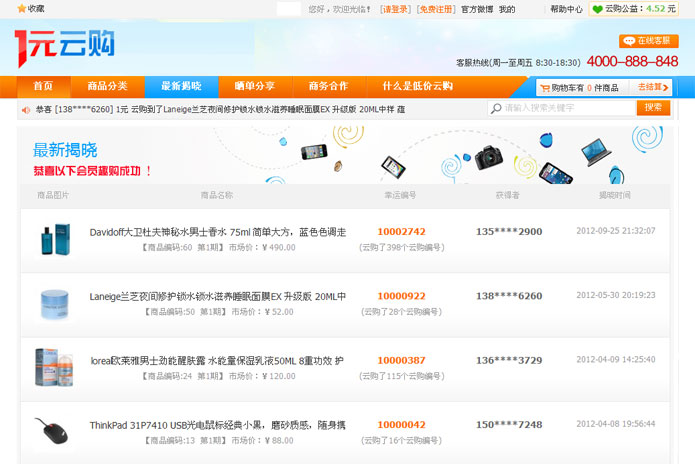This screenshot has height=464, width=695.
Task: Click the speaker announcement icon
Action: (x=26, y=109)
